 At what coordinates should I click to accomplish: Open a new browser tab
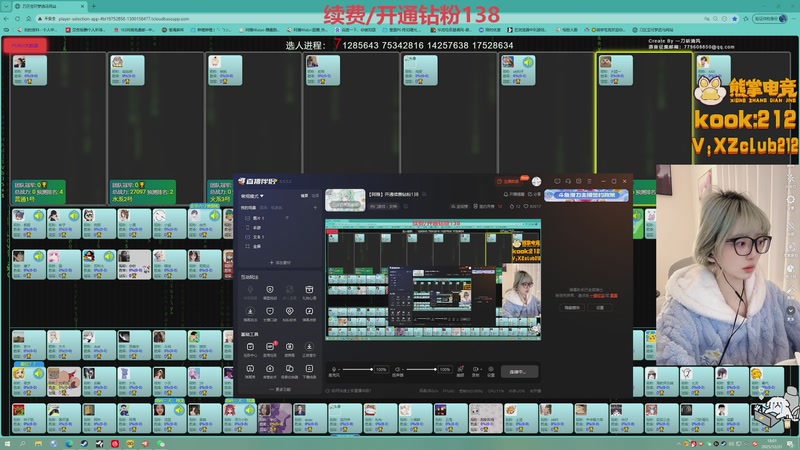pos(93,6)
